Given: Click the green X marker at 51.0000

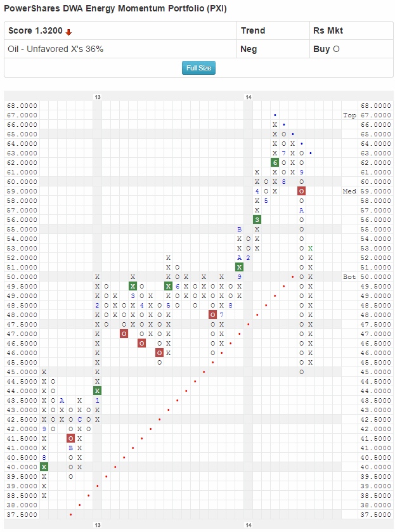Looking at the screenshot, I should point(239,267).
